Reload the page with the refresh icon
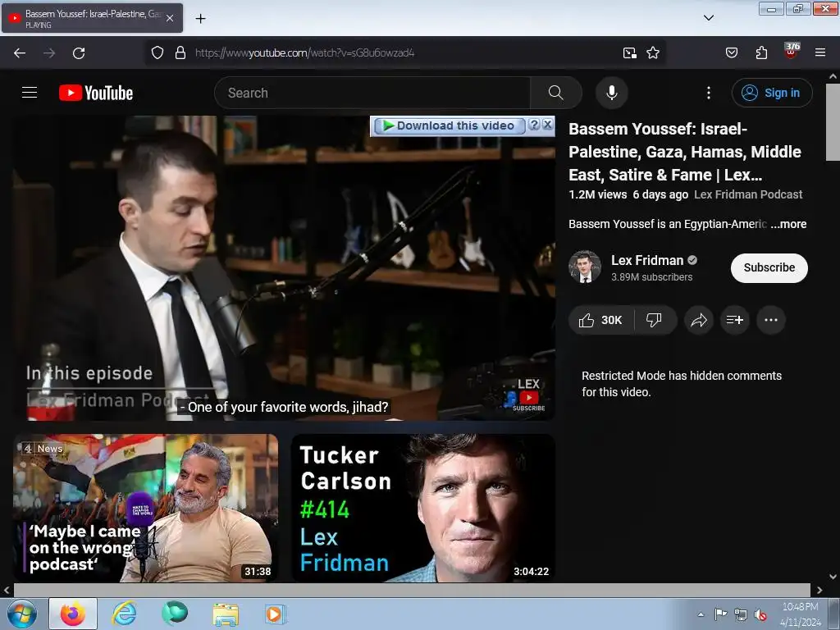Screen dimensions: 840x630 click(79, 53)
